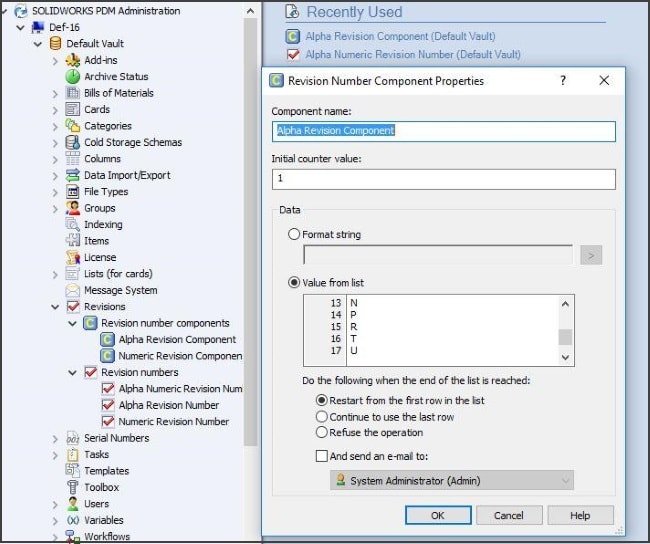Click the Serial Numbers icon

pos(73,438)
